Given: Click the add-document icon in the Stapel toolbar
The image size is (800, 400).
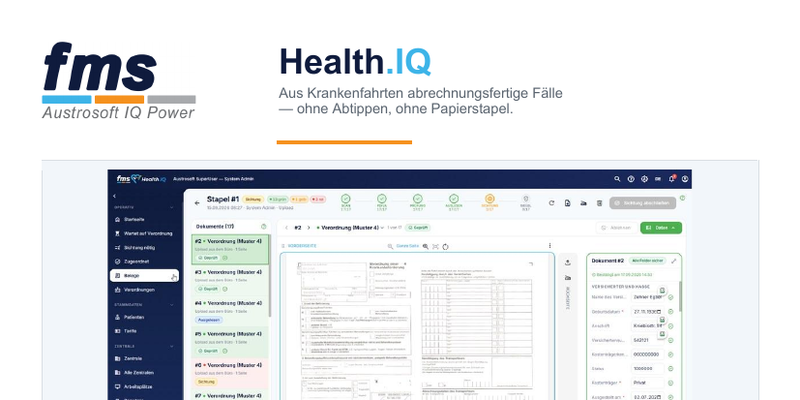Looking at the screenshot, I should 567,203.
